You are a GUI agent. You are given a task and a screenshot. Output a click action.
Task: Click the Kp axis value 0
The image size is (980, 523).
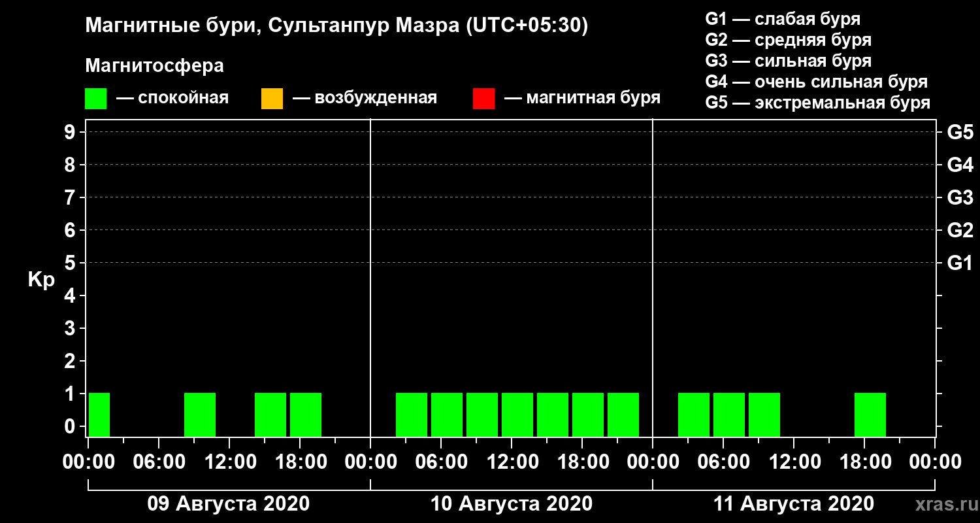pos(70,426)
